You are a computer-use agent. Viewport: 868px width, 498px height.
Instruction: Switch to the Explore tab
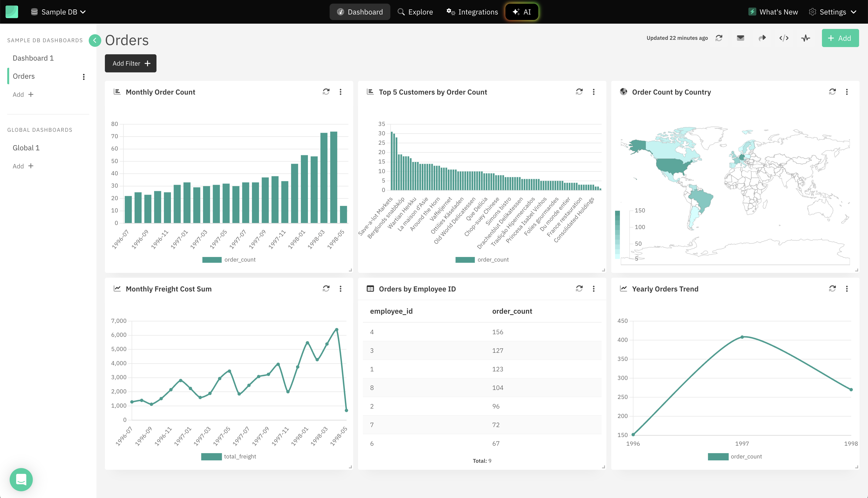click(x=415, y=12)
